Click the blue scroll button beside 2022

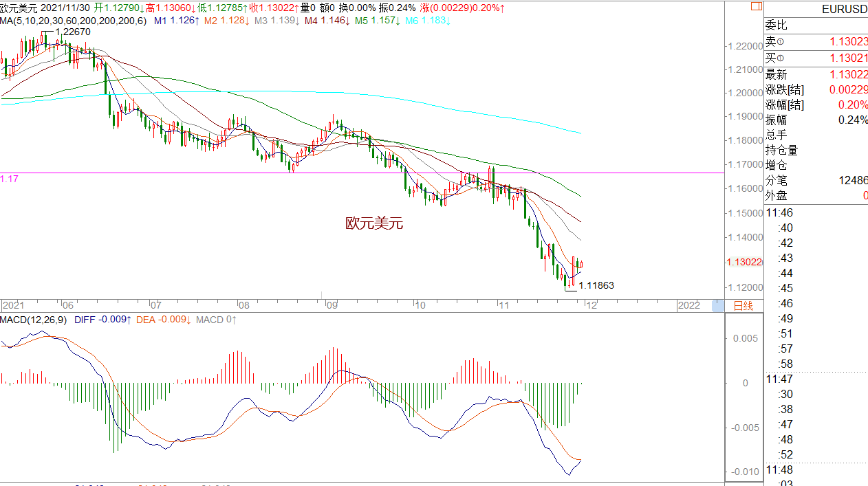click(718, 305)
